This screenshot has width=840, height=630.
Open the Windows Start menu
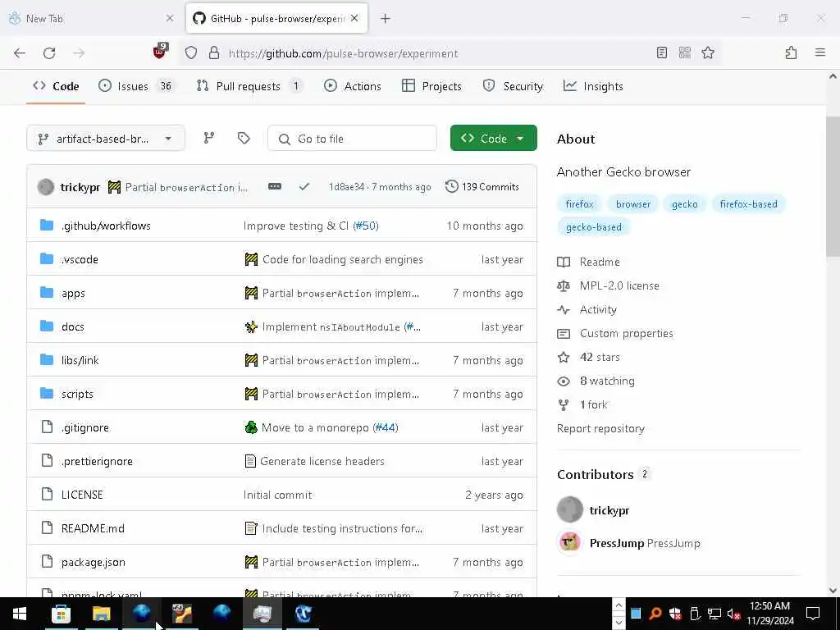[20, 614]
